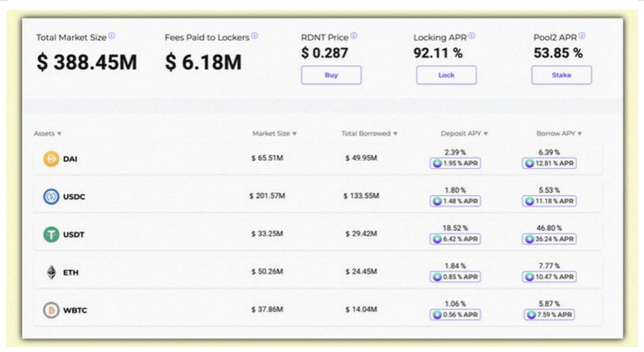Select the USDT asset name
644x352 pixels.
click(x=74, y=235)
